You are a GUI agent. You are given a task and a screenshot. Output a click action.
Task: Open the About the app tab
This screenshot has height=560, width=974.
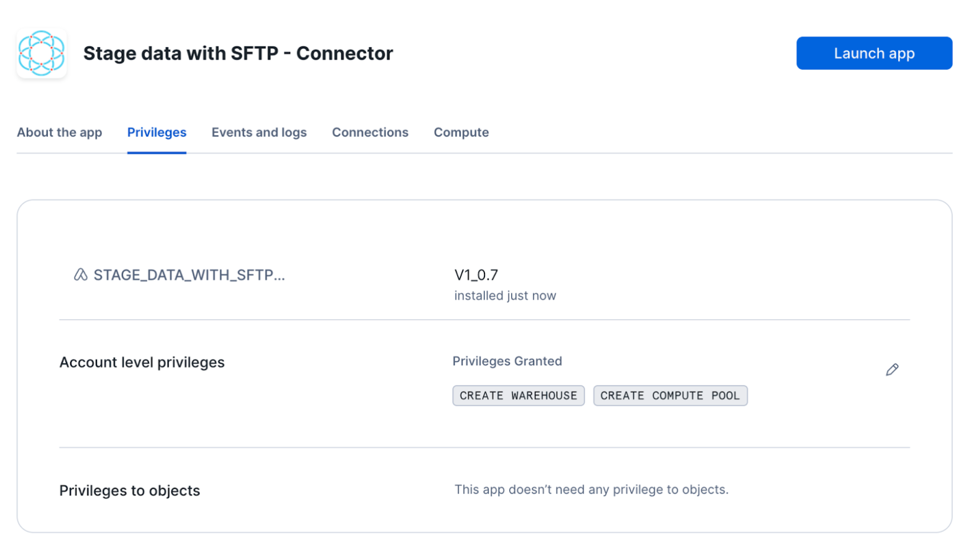60,132
